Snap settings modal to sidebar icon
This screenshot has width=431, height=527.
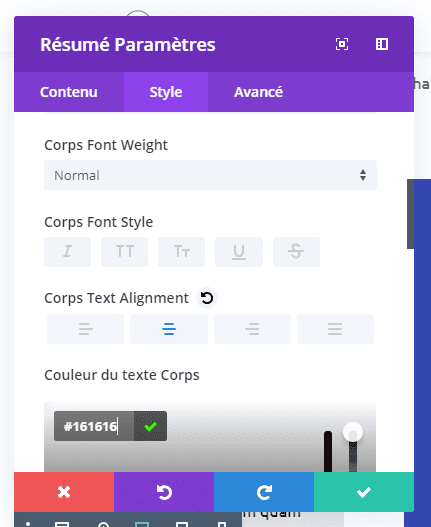[x=382, y=44]
